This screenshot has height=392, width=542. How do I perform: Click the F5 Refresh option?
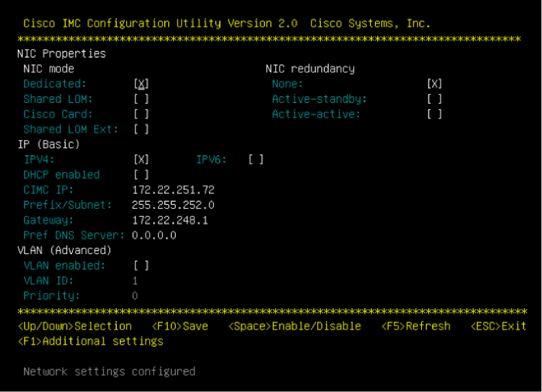pyautogui.click(x=416, y=326)
